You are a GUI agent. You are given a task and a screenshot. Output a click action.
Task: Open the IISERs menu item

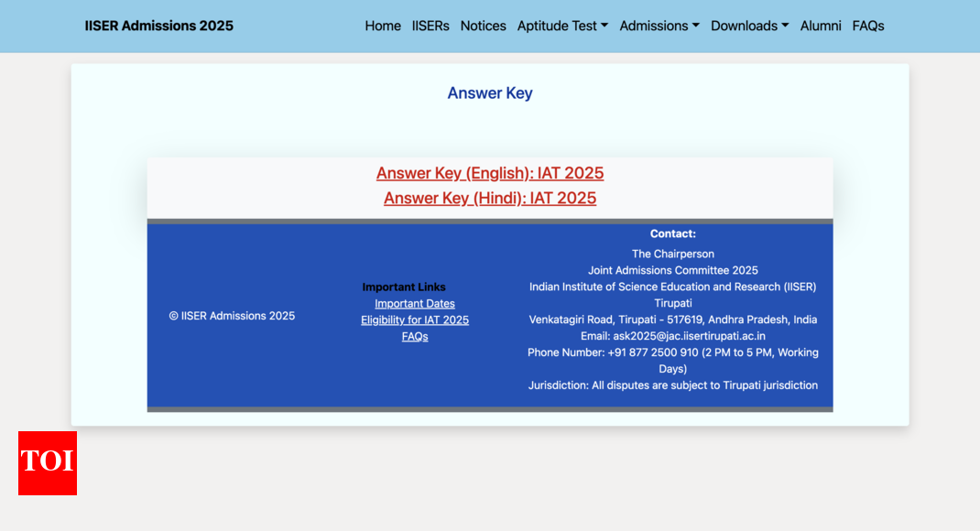click(x=430, y=26)
